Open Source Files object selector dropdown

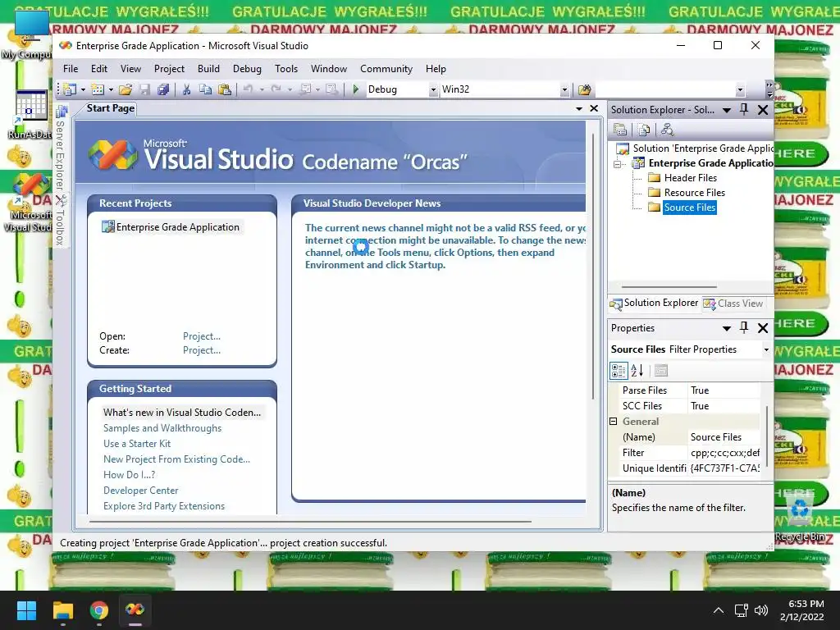pos(766,349)
